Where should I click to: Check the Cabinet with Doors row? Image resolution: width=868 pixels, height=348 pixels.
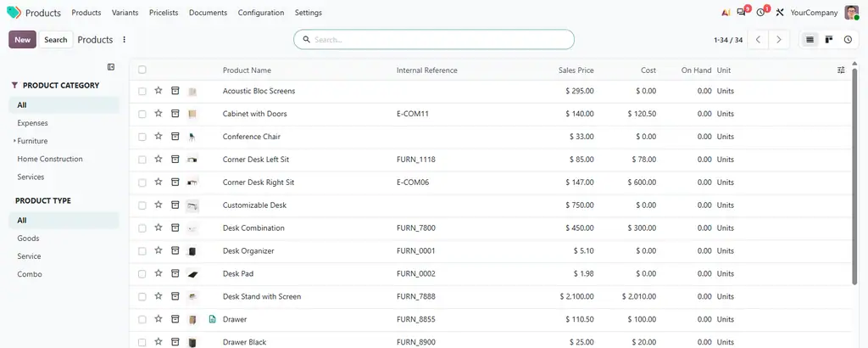tap(142, 114)
